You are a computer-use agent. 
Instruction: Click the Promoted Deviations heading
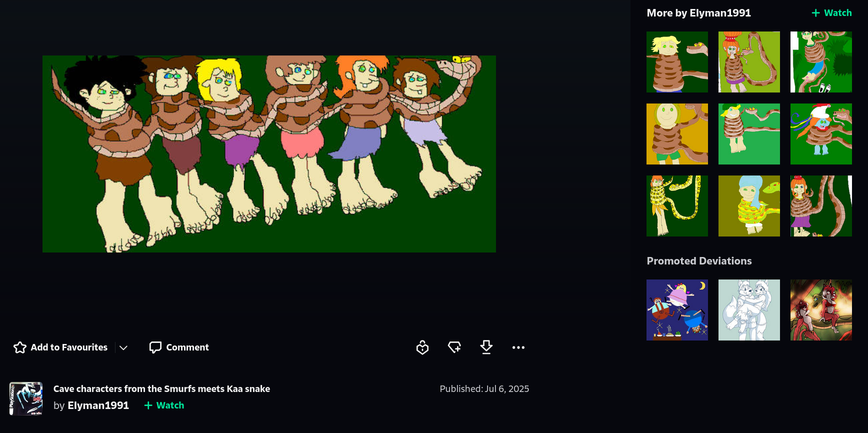tap(699, 261)
